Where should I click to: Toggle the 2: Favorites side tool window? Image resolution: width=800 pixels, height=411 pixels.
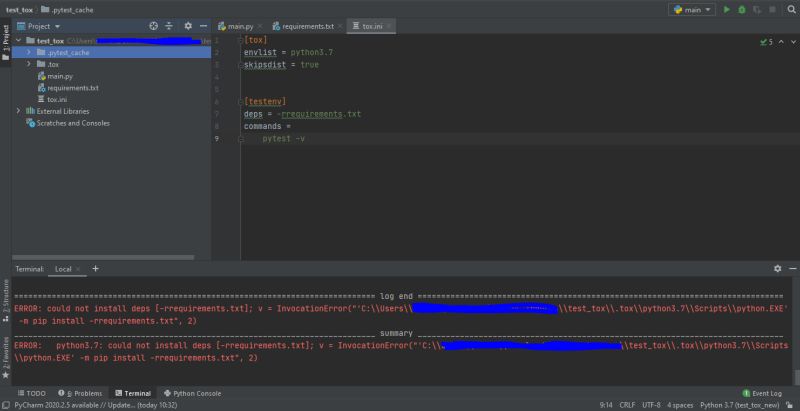pyautogui.click(x=6, y=357)
